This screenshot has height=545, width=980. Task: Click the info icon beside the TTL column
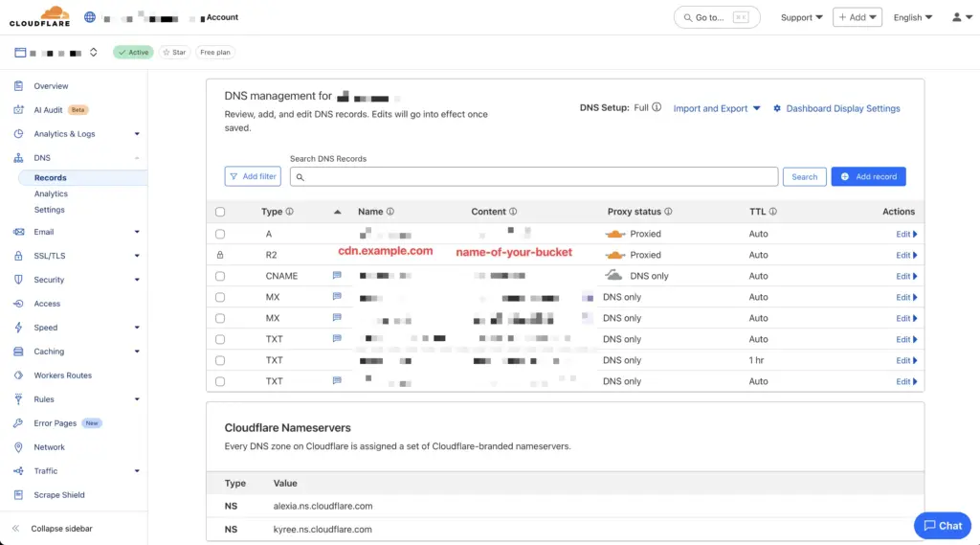coord(773,212)
